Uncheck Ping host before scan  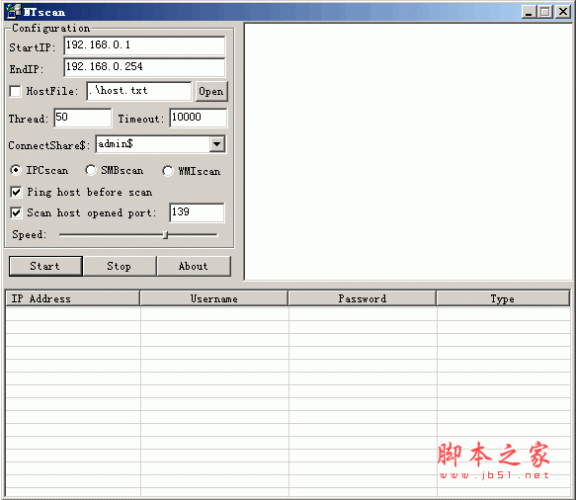(16, 192)
